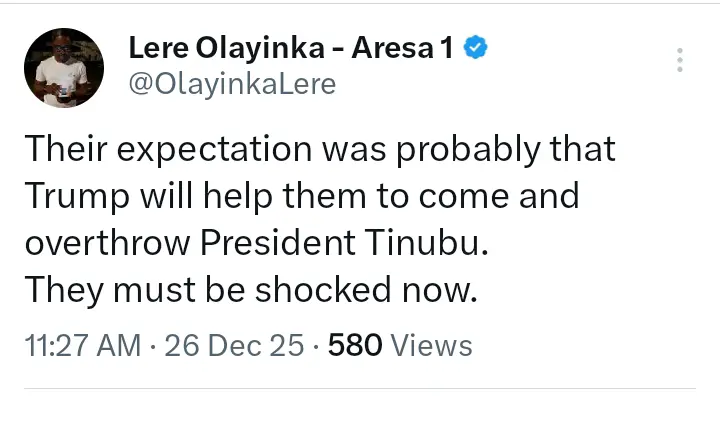Viewport: 720px width, 422px height.
Task: Click the horizontal divider below the tweet
Action: point(360,388)
